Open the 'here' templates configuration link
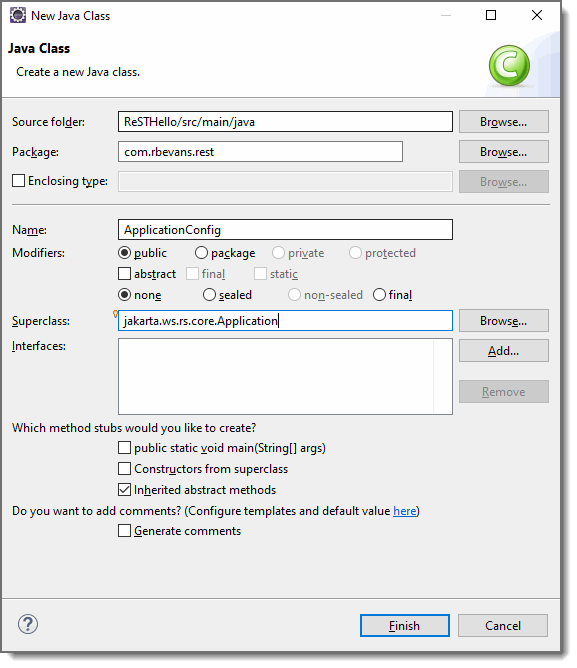Image resolution: width=577 pixels, height=668 pixels. pyautogui.click(x=404, y=511)
